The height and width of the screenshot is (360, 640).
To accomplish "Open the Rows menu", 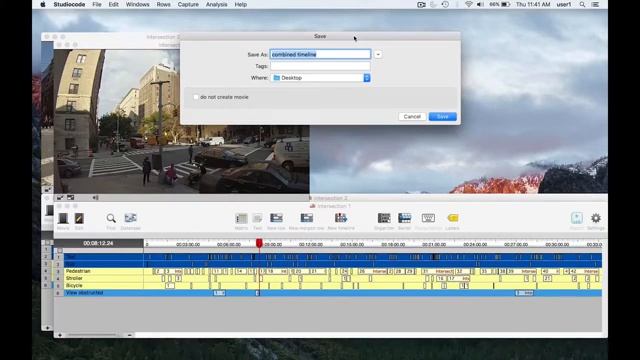I will click(163, 4).
